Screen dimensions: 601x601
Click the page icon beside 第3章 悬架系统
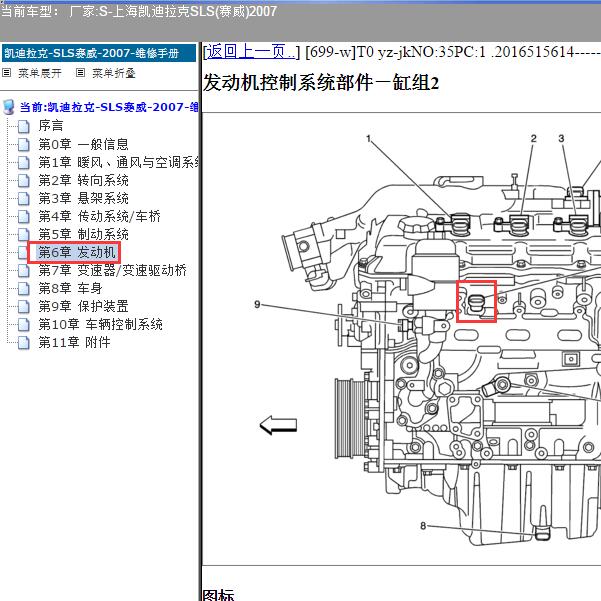point(24,199)
